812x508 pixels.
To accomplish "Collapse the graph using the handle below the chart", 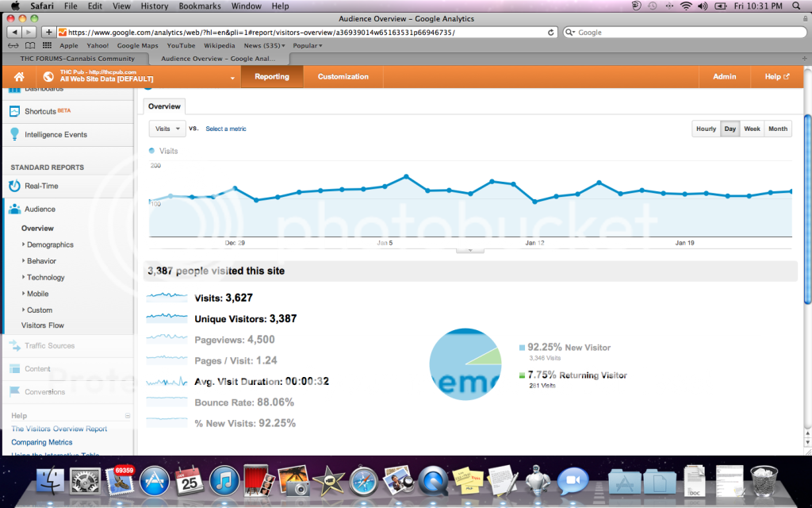I will click(469, 250).
